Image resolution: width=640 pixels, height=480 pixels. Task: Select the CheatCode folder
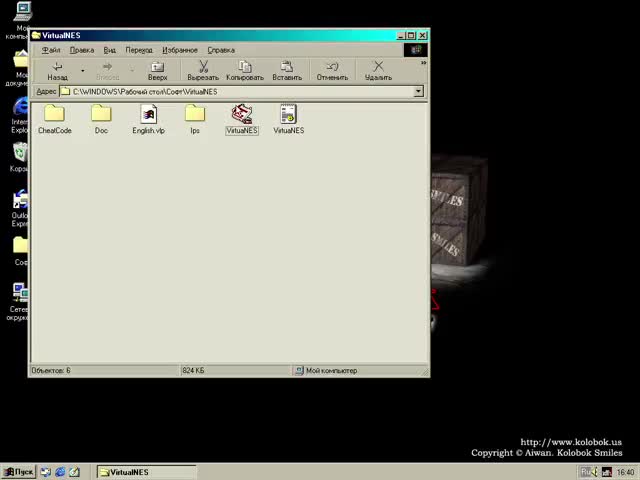tap(55, 115)
